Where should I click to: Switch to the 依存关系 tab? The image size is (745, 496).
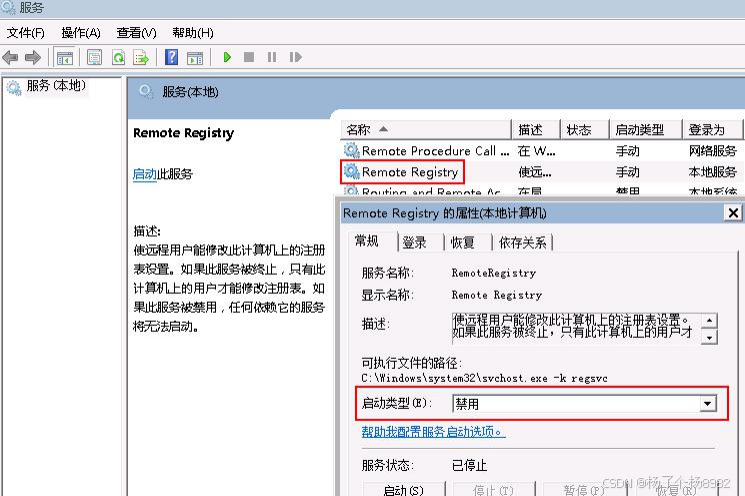pyautogui.click(x=522, y=243)
